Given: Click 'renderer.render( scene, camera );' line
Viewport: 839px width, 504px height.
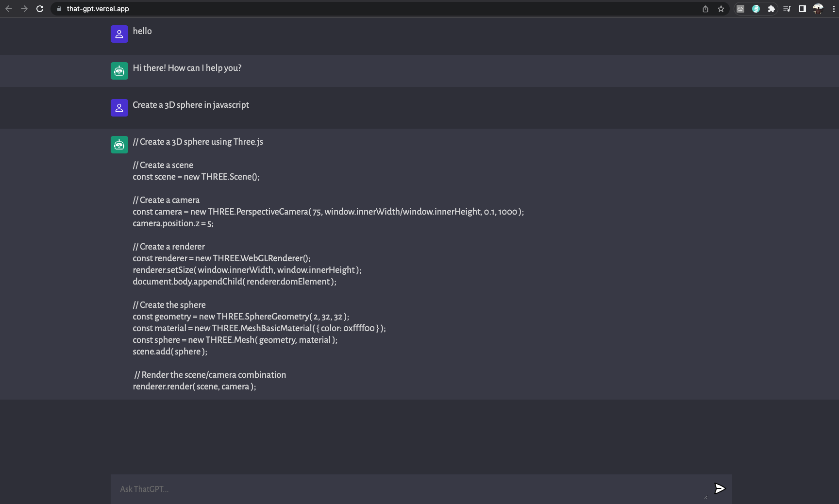Looking at the screenshot, I should coord(194,386).
